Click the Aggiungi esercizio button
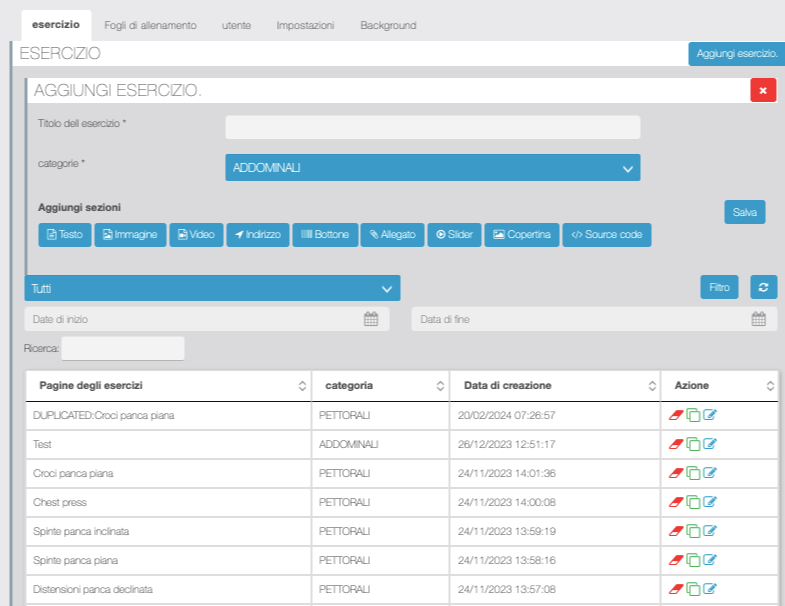 (736, 54)
